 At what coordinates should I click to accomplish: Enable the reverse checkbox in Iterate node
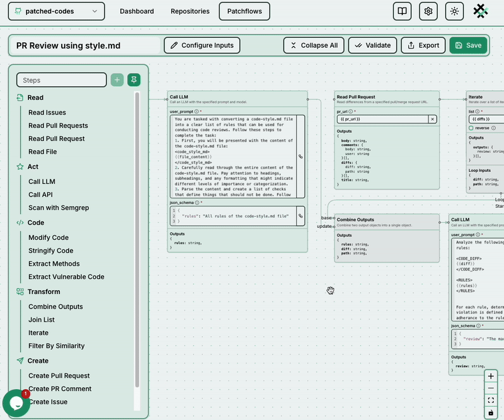tap(471, 128)
